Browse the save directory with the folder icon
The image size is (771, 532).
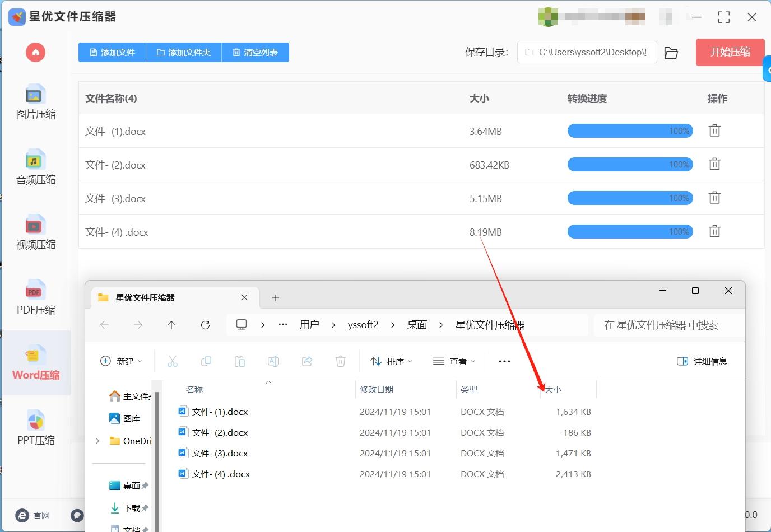pyautogui.click(x=671, y=53)
